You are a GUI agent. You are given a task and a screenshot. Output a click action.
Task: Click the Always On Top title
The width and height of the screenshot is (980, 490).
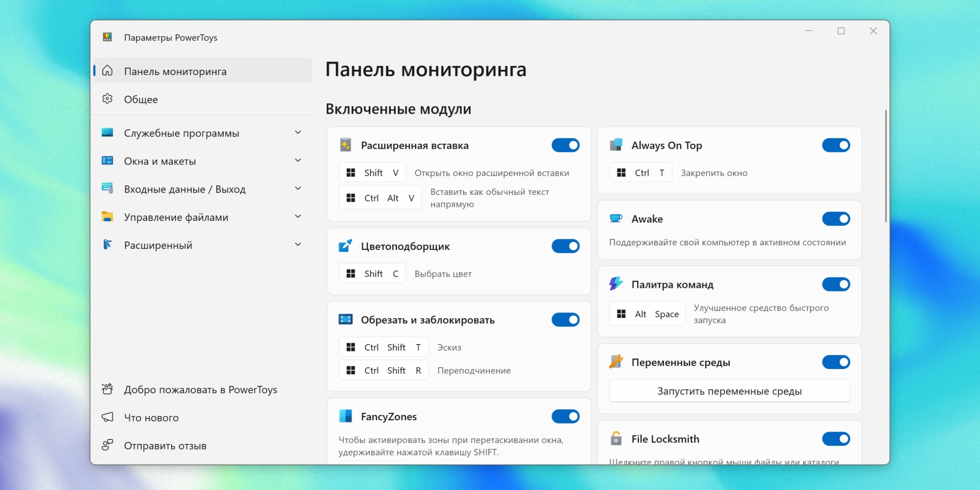[666, 145]
